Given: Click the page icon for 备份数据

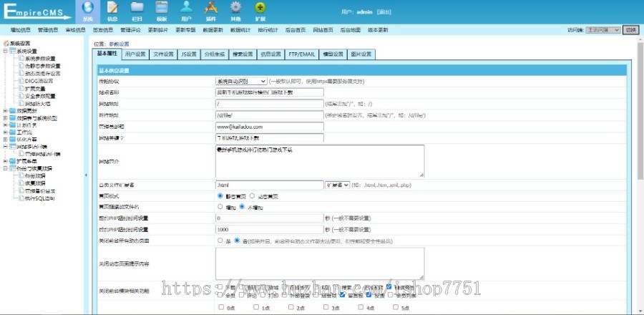Looking at the screenshot, I should point(21,176).
